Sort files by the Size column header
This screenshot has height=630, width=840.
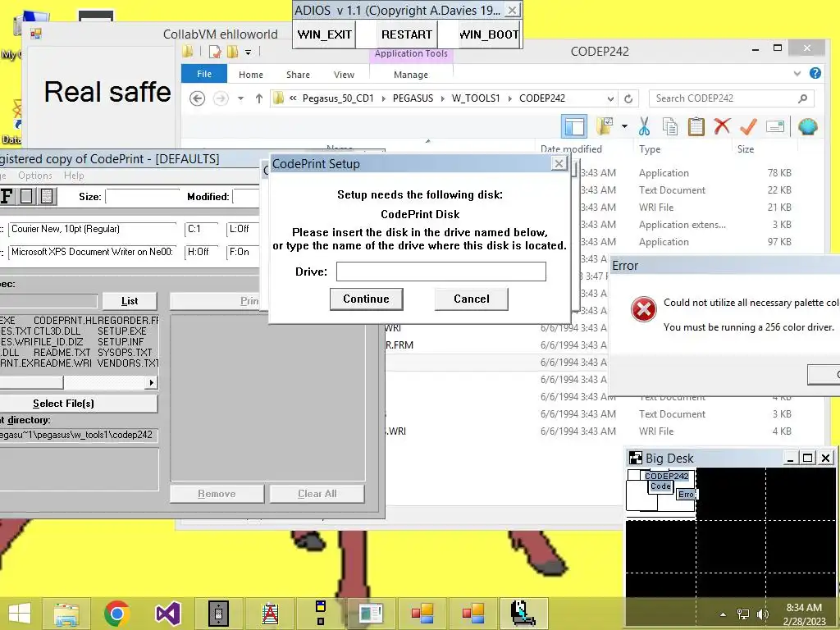point(745,149)
